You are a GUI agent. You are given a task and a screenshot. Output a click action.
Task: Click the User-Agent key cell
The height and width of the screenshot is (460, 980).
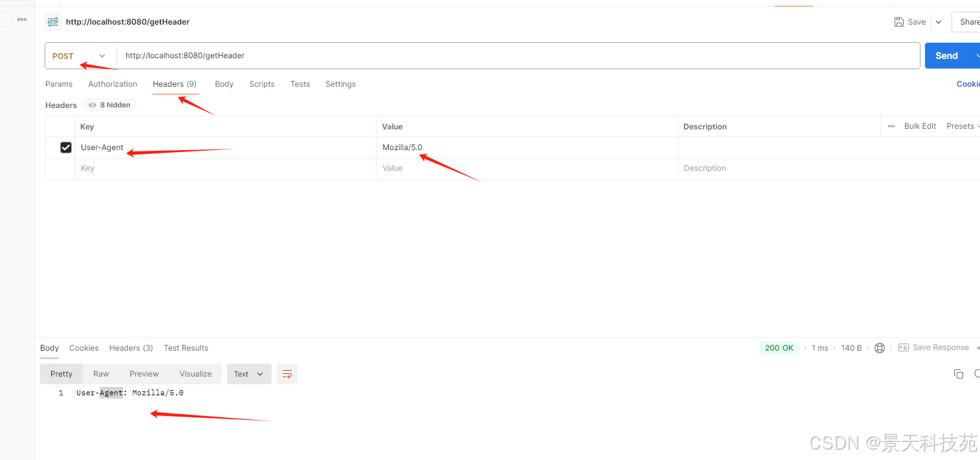225,148
